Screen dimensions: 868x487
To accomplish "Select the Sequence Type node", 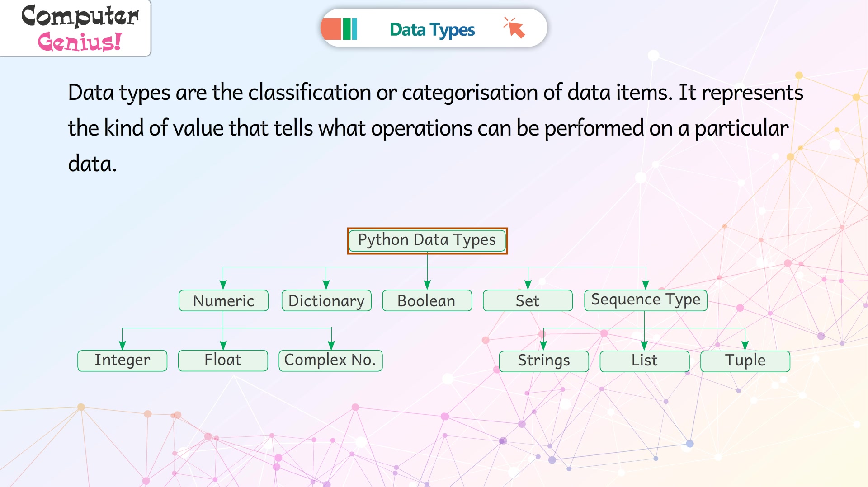I will coord(646,300).
